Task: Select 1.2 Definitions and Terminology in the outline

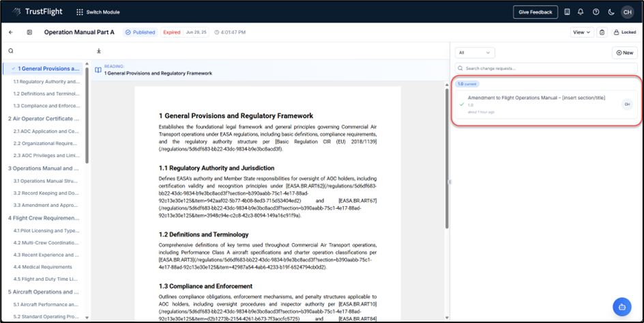Action: [x=46, y=94]
